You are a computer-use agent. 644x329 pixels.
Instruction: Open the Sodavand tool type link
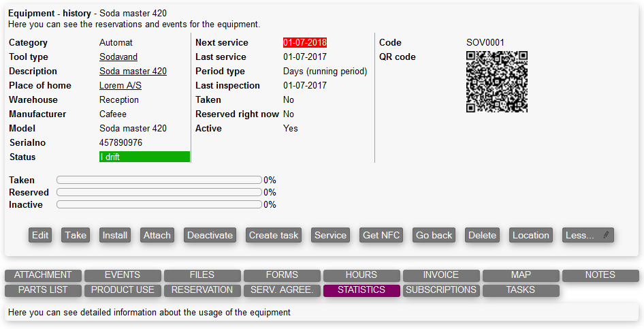pos(118,57)
